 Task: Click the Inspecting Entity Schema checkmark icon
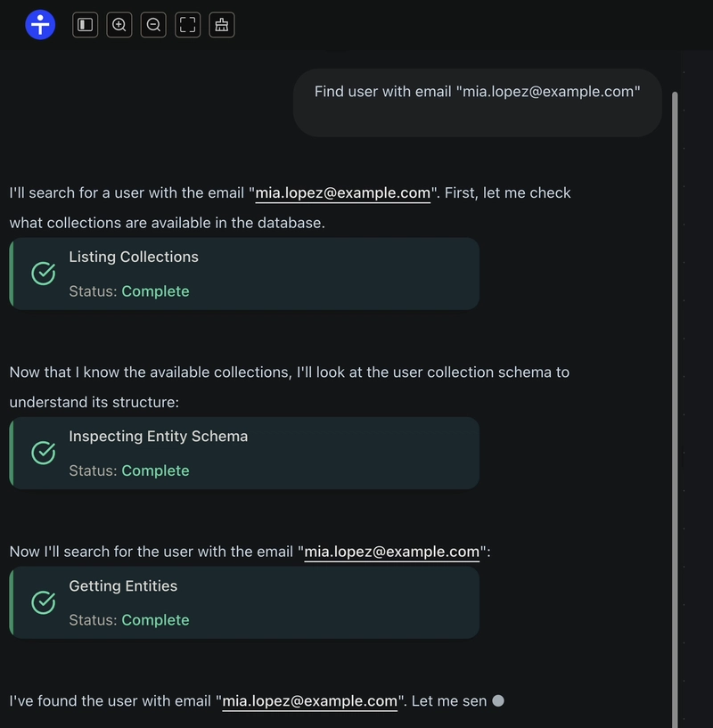(x=43, y=453)
